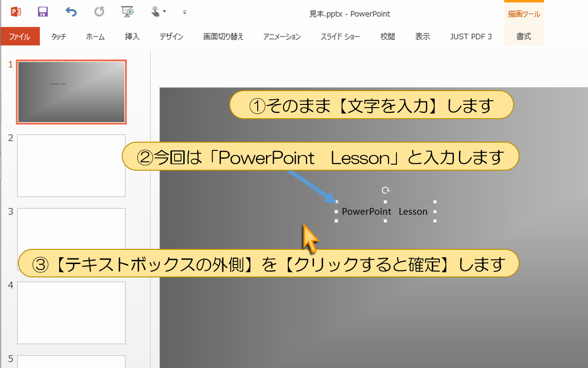The width and height of the screenshot is (588, 368).
Task: Start slide show from beginning icon
Action: click(127, 11)
